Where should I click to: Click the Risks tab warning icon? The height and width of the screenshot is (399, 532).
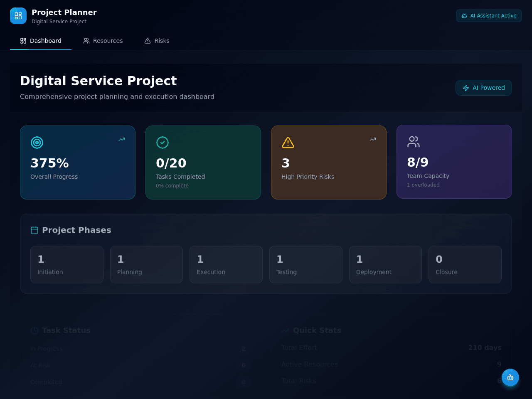148,41
